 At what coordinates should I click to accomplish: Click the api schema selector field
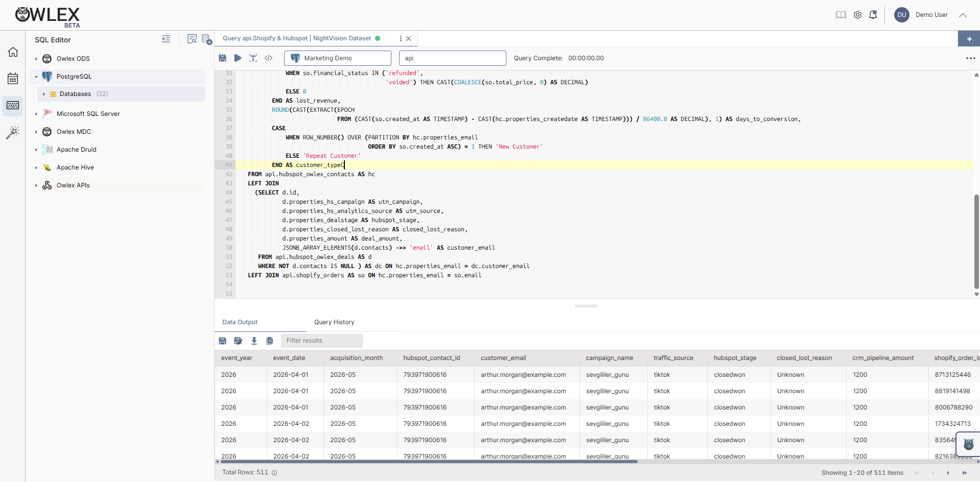pyautogui.click(x=453, y=58)
